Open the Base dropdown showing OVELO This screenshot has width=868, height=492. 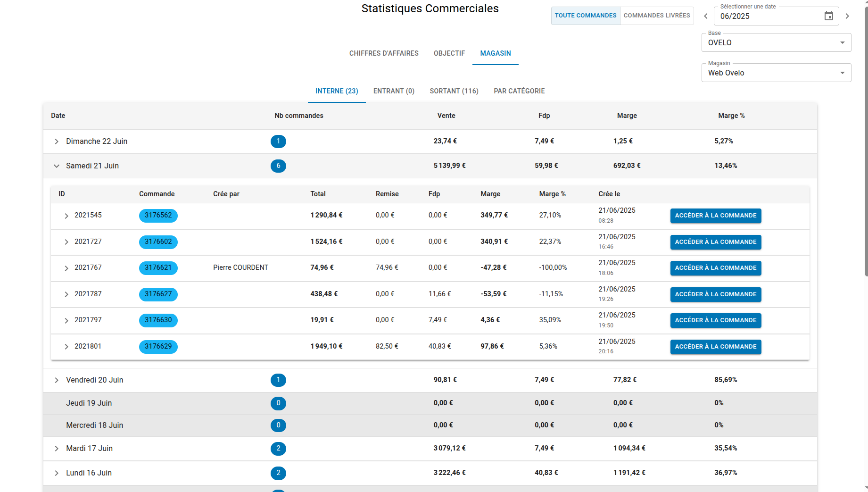click(x=776, y=42)
